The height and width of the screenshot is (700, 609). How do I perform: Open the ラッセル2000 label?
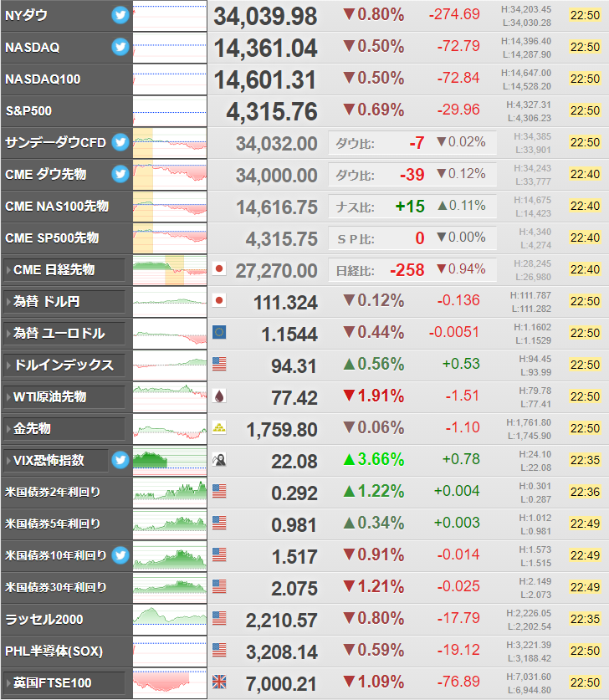[44, 619]
